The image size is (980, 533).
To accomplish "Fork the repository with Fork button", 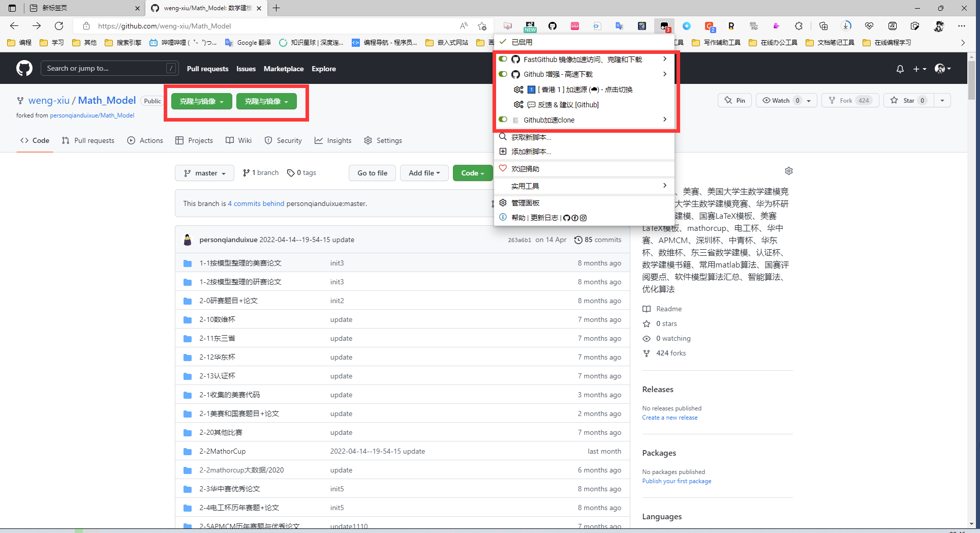I will (851, 100).
